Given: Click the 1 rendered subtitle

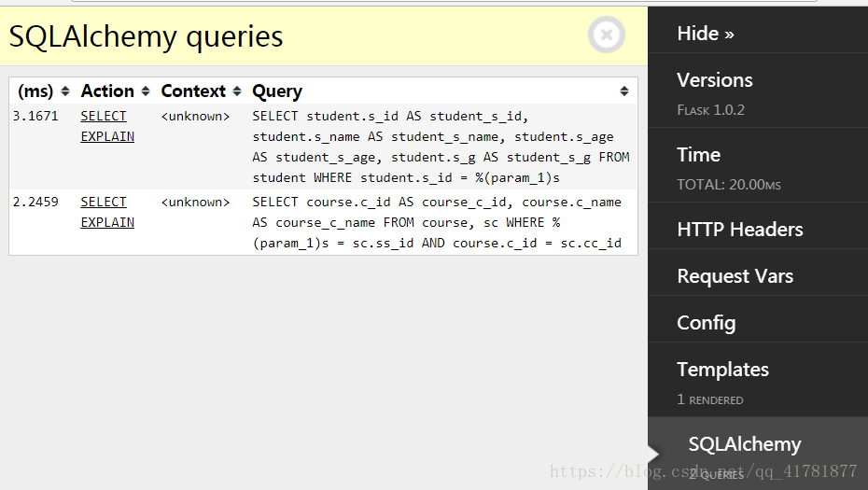Looking at the screenshot, I should click(710, 399).
